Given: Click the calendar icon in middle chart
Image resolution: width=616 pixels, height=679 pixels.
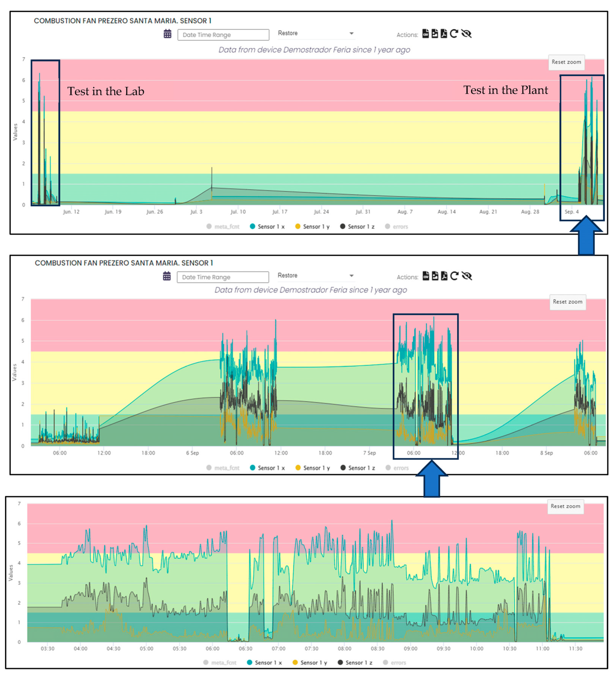Looking at the screenshot, I should tap(167, 276).
